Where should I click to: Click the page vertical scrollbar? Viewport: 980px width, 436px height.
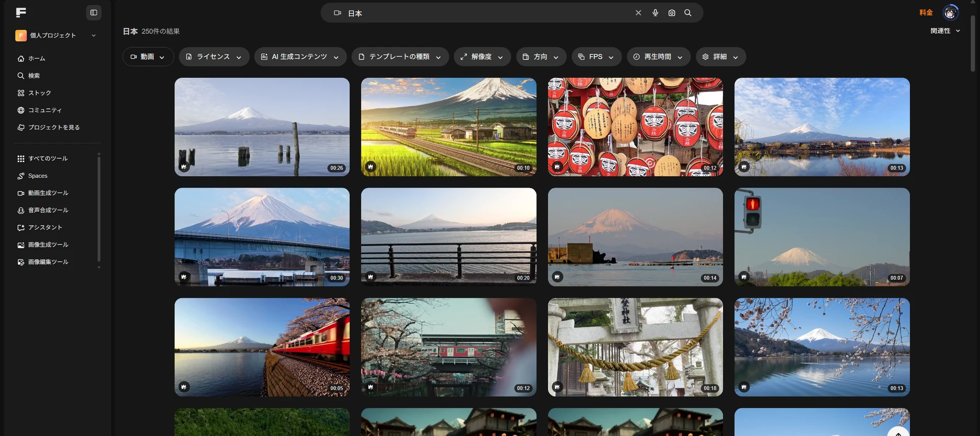973,43
